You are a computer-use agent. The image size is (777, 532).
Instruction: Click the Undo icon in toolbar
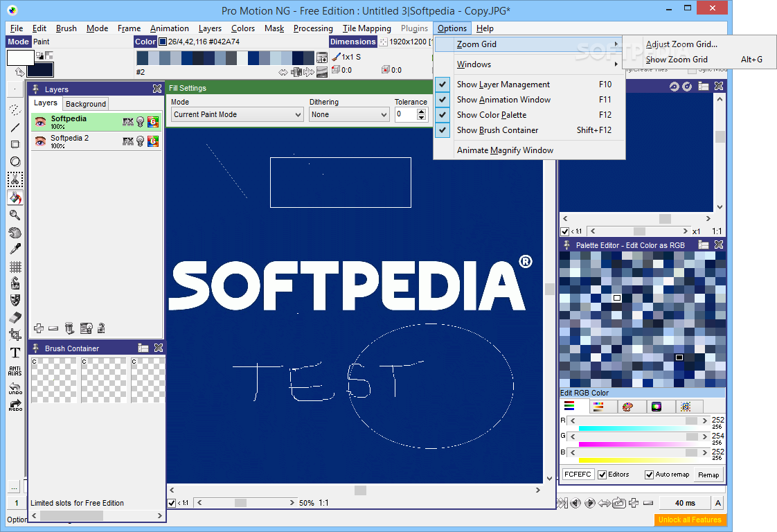coord(15,389)
